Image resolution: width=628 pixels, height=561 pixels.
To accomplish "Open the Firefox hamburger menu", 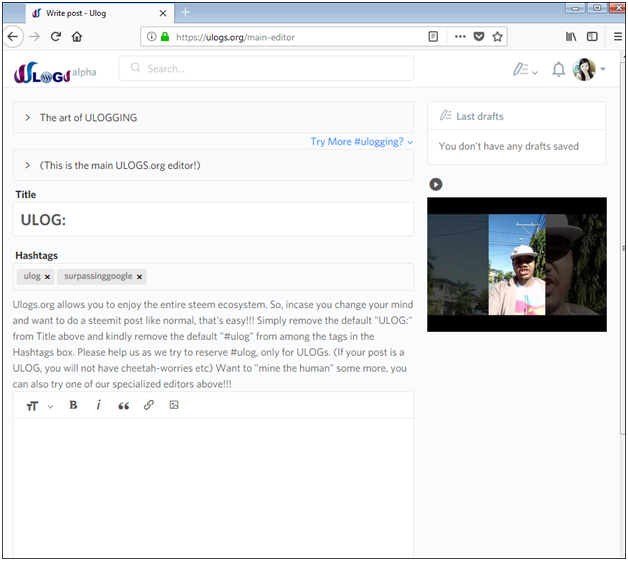I will click(x=618, y=37).
